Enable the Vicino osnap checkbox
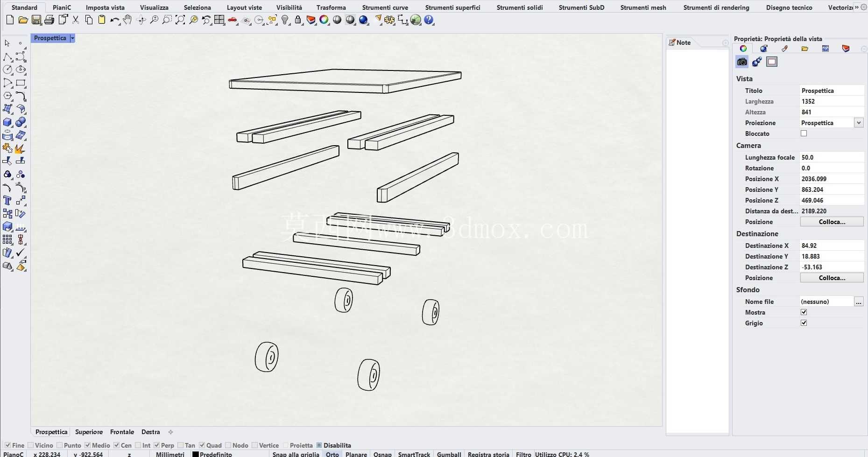This screenshot has width=868, height=457. (31, 445)
